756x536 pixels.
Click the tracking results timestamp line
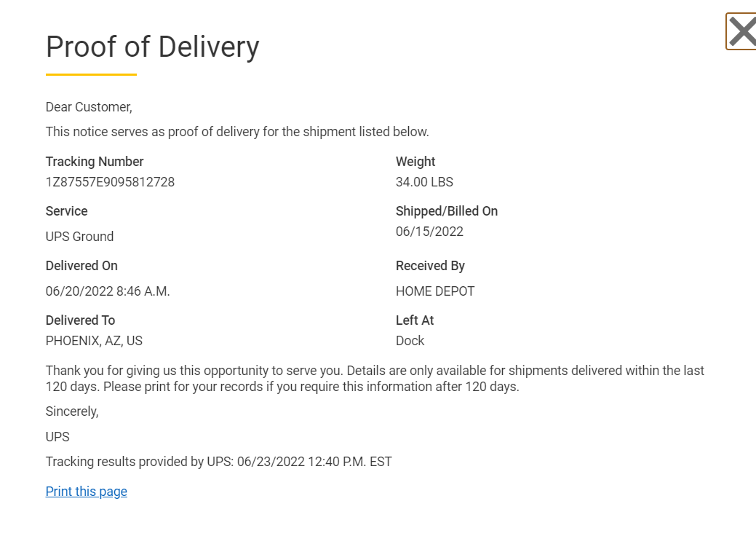[218, 462]
